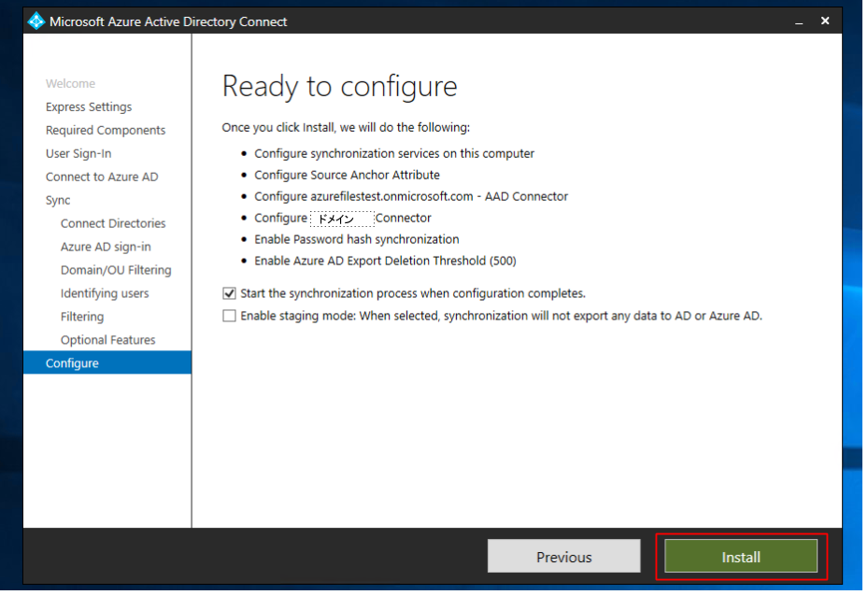Viewport: 868px width, 595px height.
Task: Click 'Configure Source Anchor Attribute' text
Action: [x=347, y=175]
